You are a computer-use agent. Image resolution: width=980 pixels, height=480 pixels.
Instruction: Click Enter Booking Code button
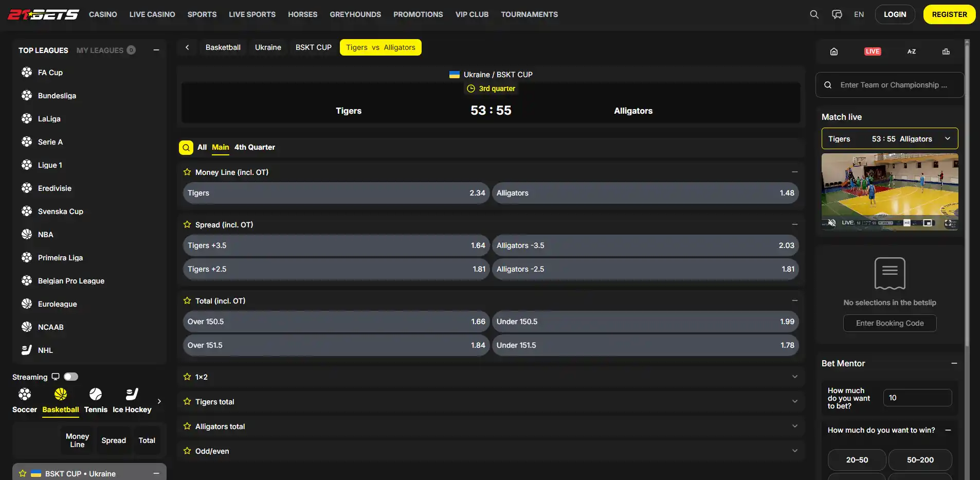[x=890, y=323]
